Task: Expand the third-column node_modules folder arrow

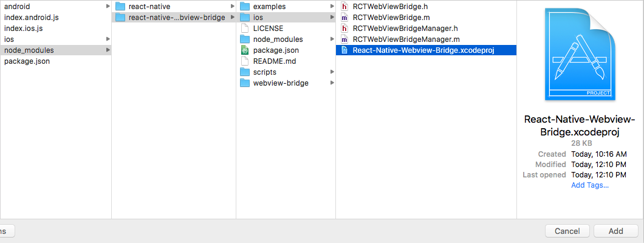Action: coord(332,39)
